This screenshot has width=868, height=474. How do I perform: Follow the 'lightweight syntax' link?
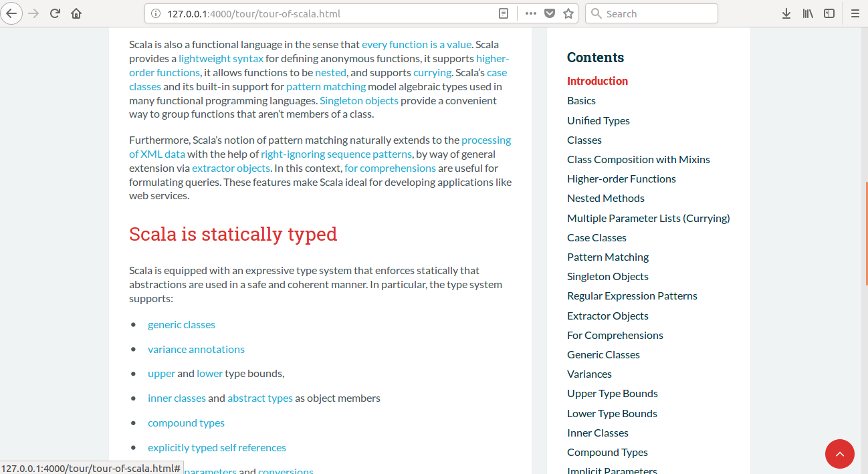point(221,58)
